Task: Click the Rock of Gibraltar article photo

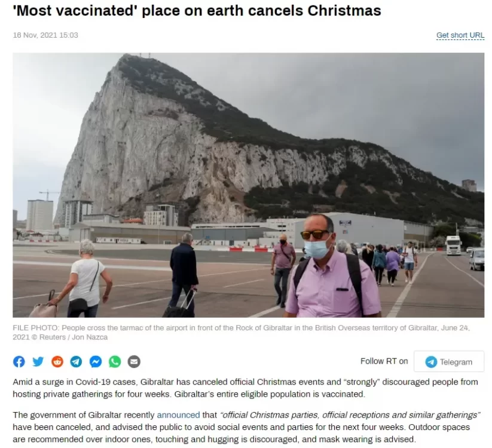Action: pyautogui.click(x=248, y=185)
